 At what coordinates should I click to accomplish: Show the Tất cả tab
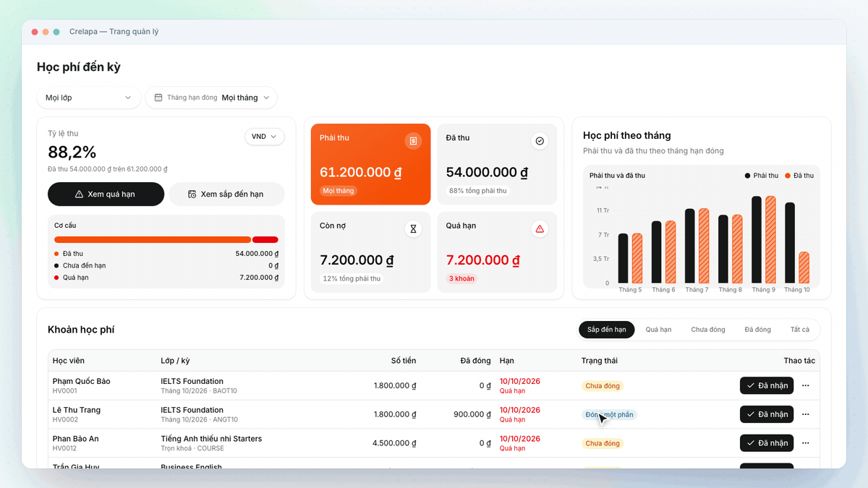(x=800, y=330)
